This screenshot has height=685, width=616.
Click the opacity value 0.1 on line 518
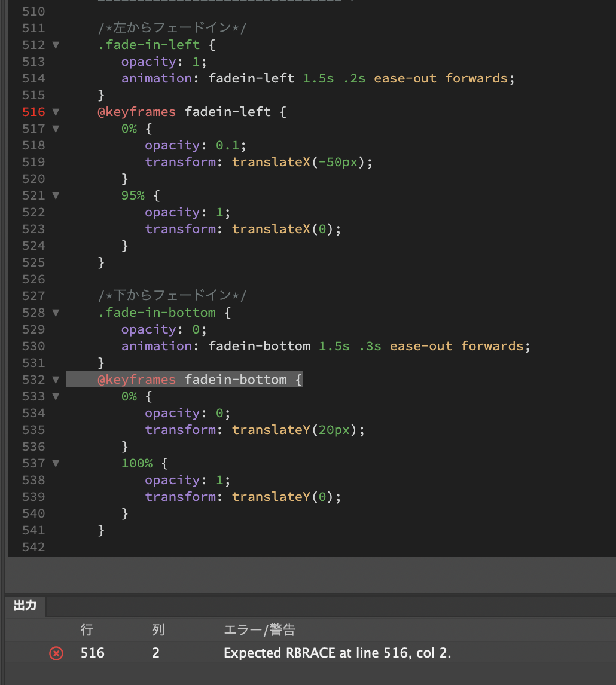pyautogui.click(x=227, y=145)
